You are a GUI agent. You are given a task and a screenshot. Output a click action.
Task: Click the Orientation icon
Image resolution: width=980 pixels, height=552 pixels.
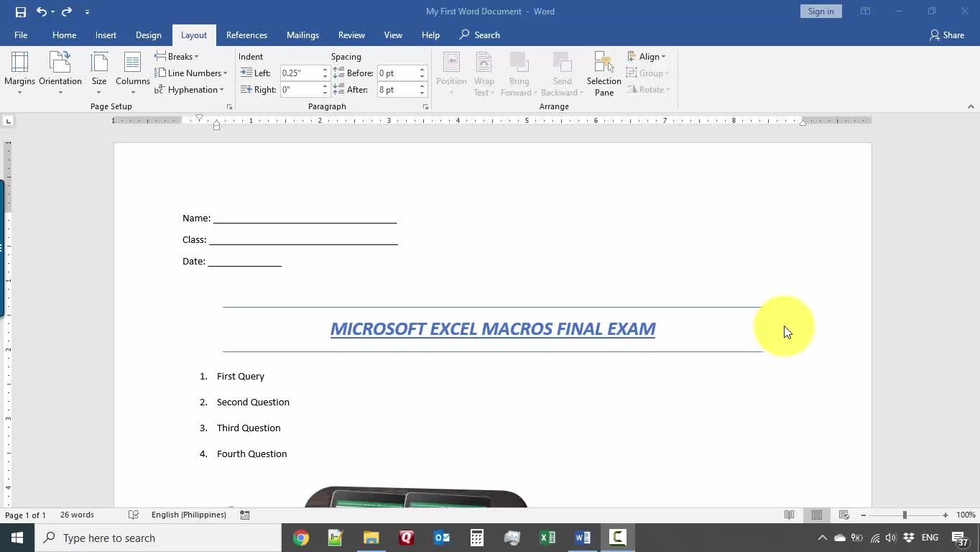pyautogui.click(x=60, y=72)
